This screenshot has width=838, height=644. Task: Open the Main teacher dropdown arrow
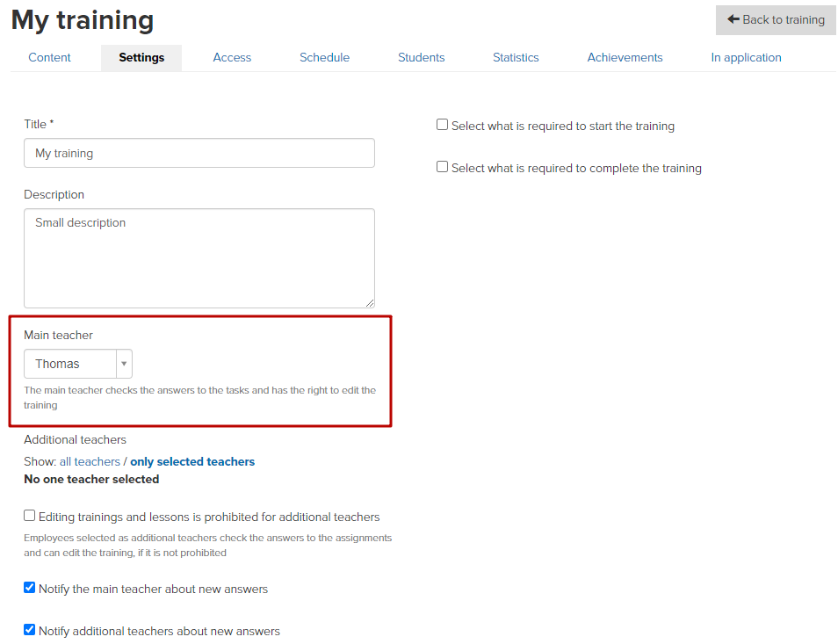[124, 364]
